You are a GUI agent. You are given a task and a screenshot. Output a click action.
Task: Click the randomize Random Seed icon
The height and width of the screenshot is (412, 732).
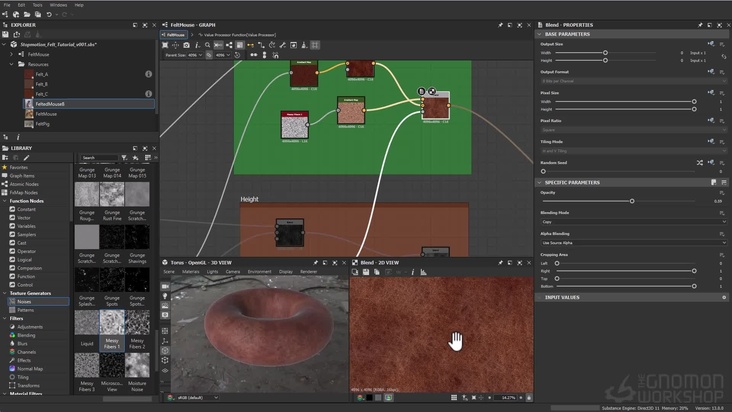tap(699, 162)
